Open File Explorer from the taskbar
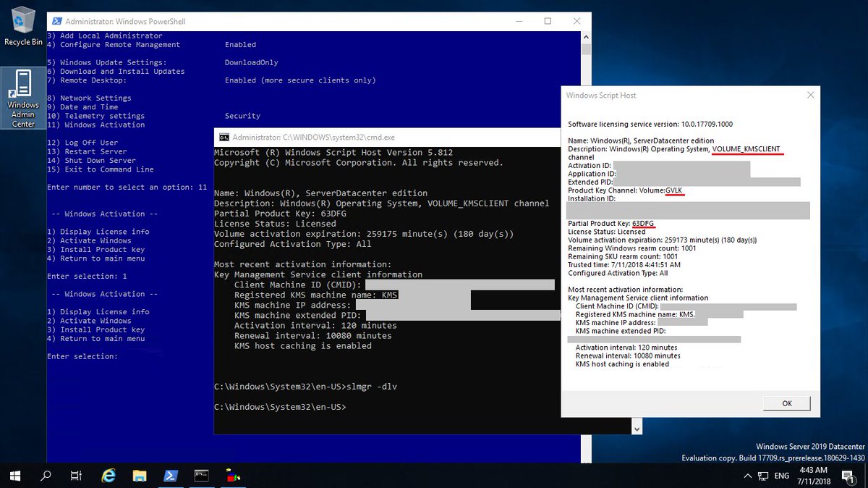The height and width of the screenshot is (488, 868). coord(139,476)
